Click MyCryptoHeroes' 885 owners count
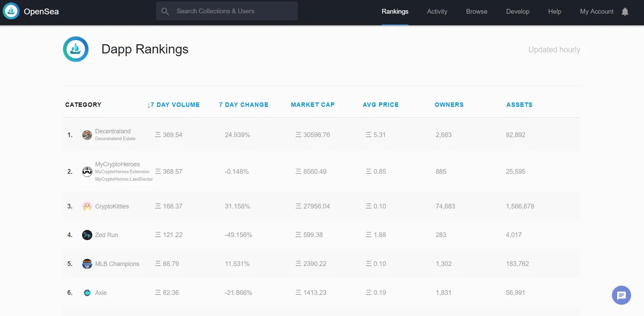The width and height of the screenshot is (644, 316). pos(441,171)
